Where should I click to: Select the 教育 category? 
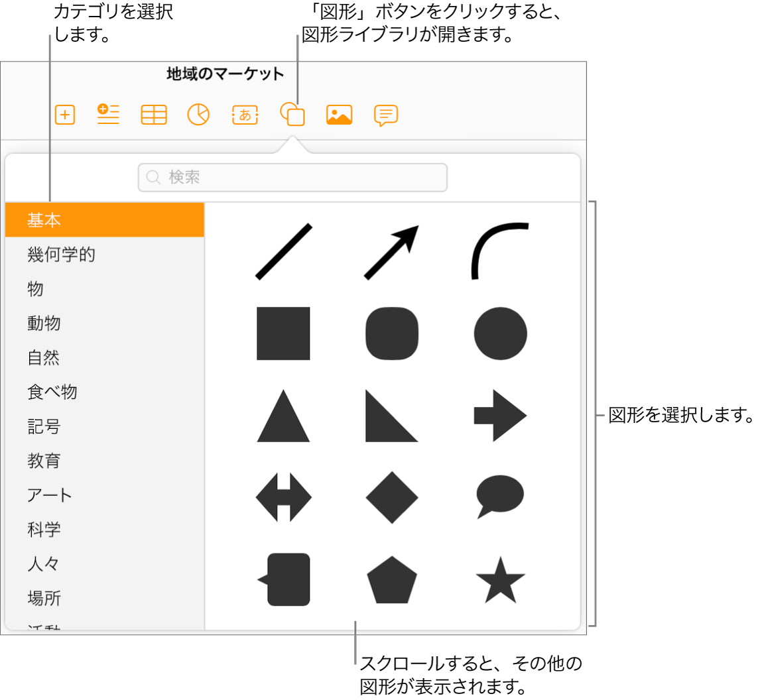pos(104,460)
